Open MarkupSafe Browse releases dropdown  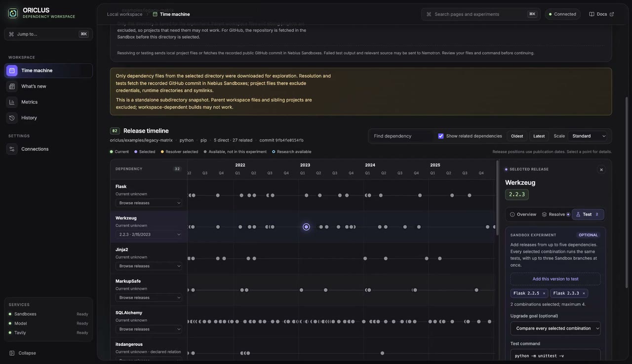(149, 297)
